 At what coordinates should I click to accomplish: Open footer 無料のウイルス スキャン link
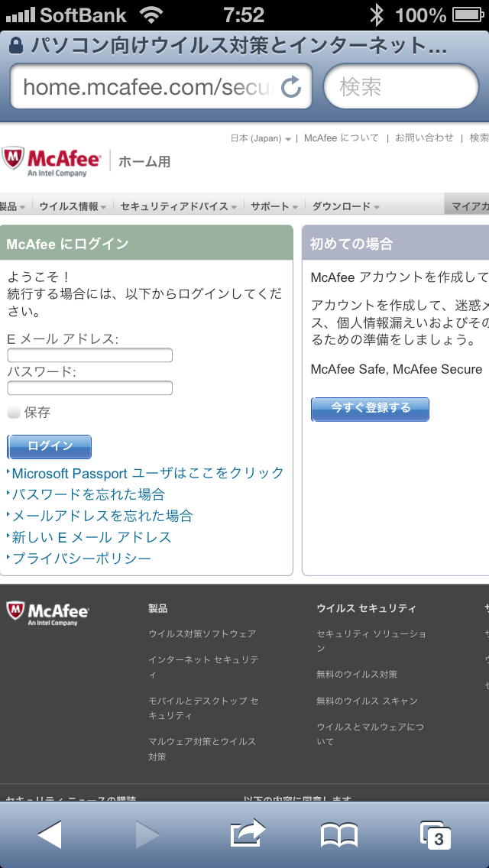(368, 701)
